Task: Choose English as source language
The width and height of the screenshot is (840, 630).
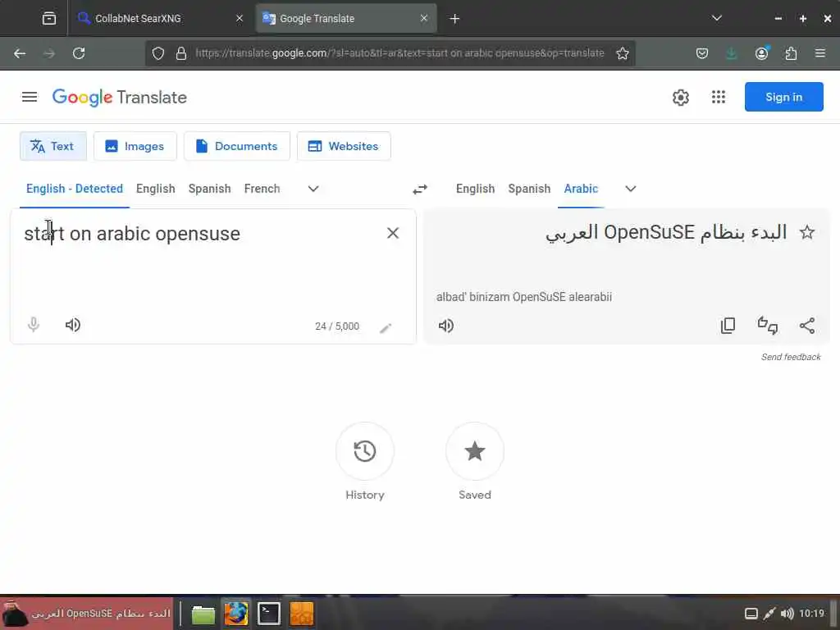Action: tap(155, 189)
